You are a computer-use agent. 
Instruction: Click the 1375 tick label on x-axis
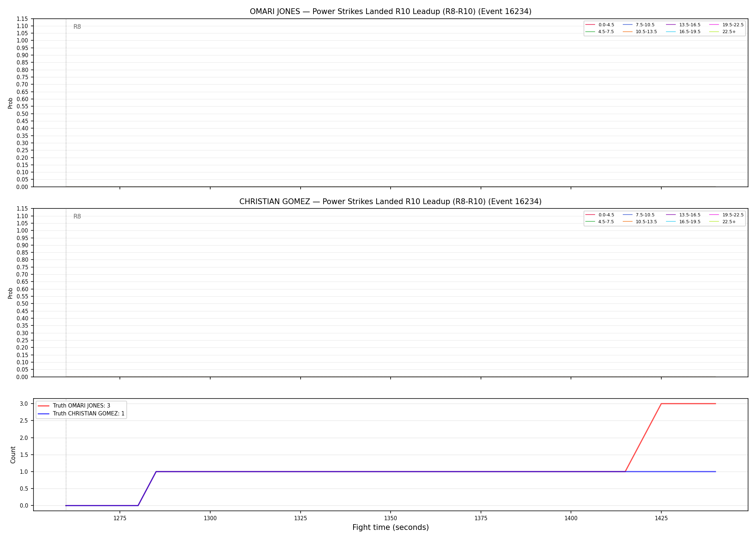(x=481, y=518)
